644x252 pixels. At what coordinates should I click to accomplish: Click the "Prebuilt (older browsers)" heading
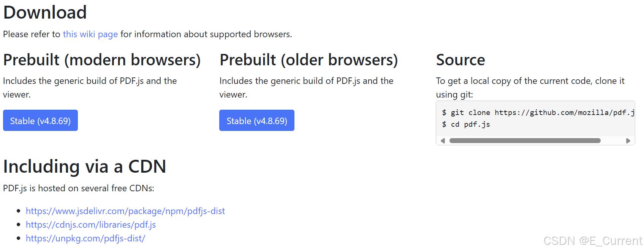(x=309, y=60)
